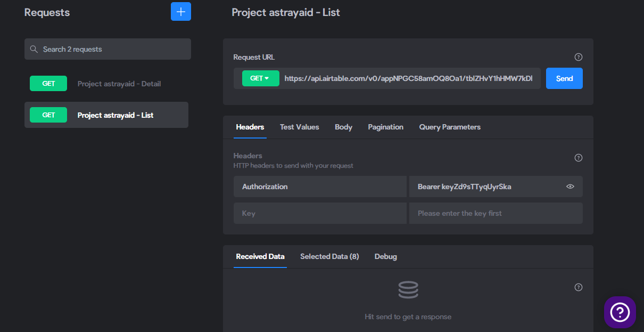The image size is (644, 332).
Task: Open the Query Parameters tab
Action: point(450,127)
